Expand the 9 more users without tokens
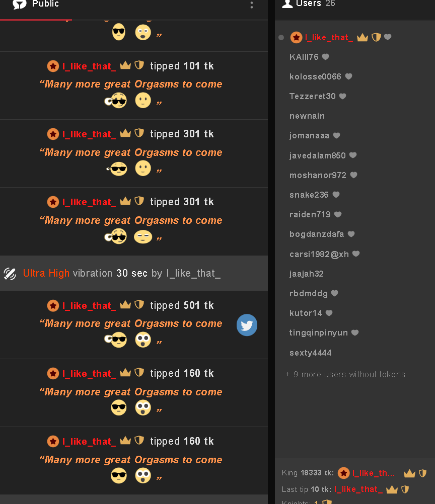 point(345,374)
